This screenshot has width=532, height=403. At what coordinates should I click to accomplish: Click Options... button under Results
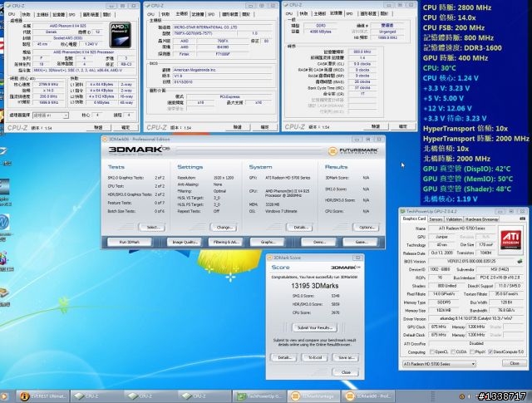[366, 228]
